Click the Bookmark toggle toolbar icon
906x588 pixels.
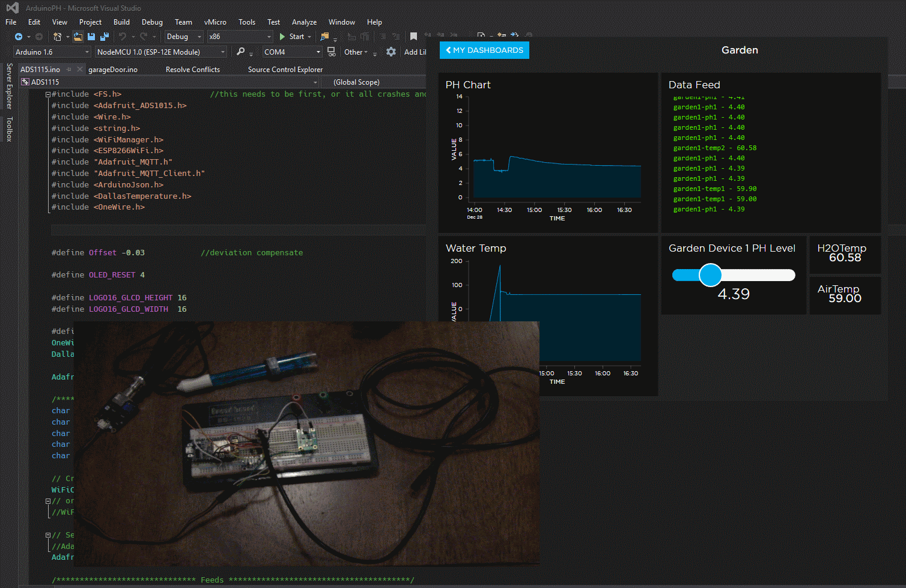[413, 37]
